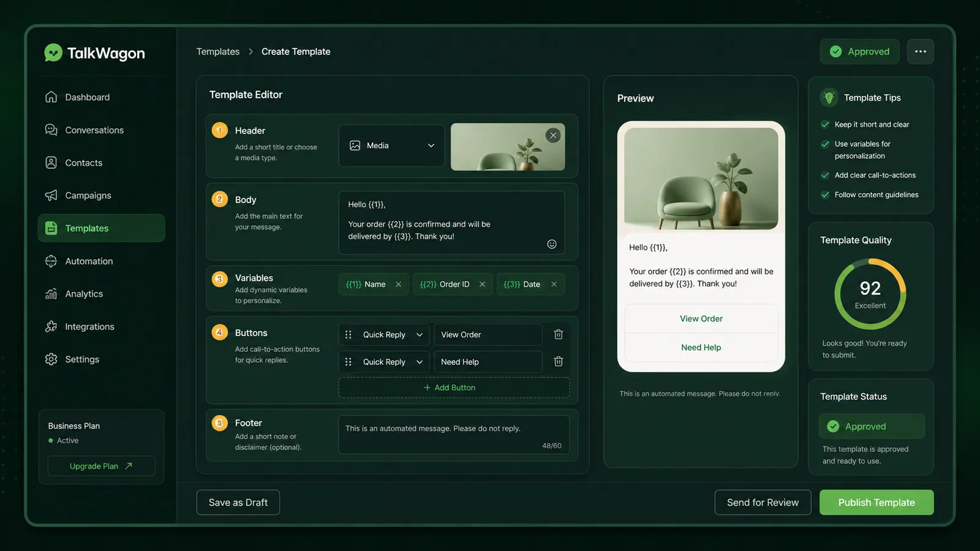Click the TalkWagon logo icon
The width and height of the screenshot is (980, 551).
tap(53, 53)
